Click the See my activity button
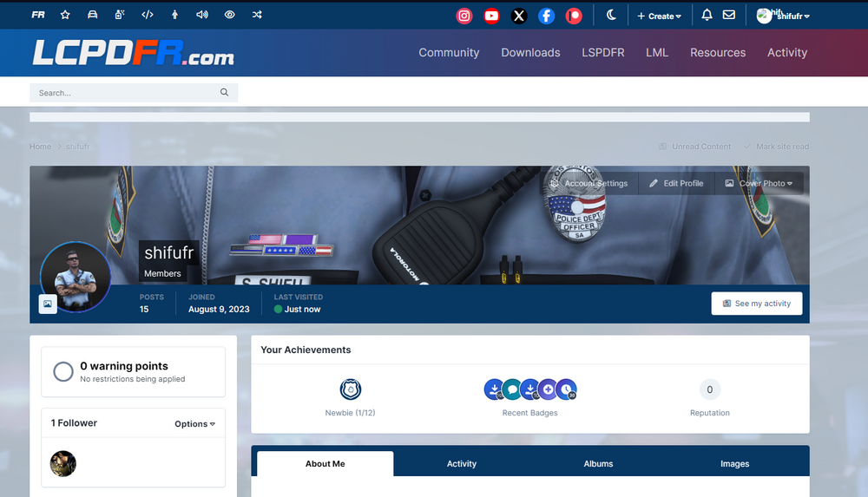 point(757,304)
